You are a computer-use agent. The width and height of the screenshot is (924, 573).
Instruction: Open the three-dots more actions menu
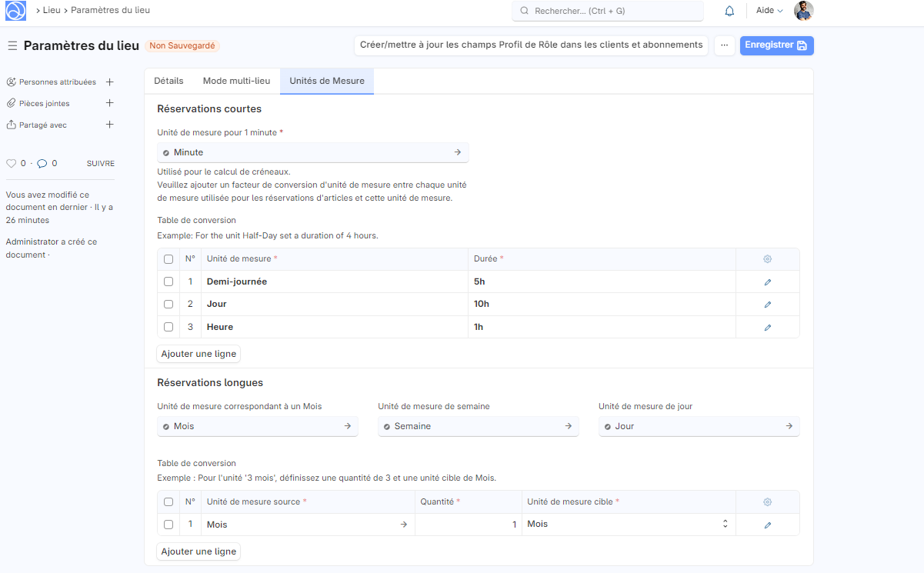pos(724,45)
